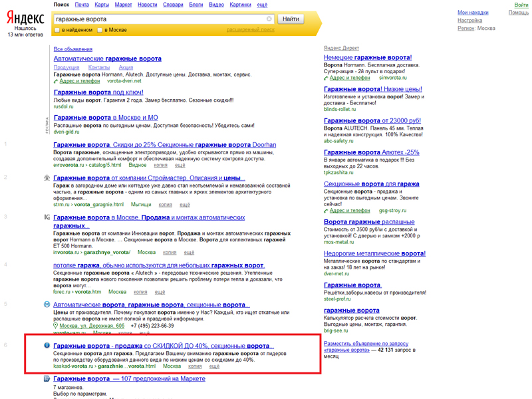This screenshot has height=399, width=532.
Task: Expand 'ещё' options for the invorota.ru result
Action: tap(189, 253)
